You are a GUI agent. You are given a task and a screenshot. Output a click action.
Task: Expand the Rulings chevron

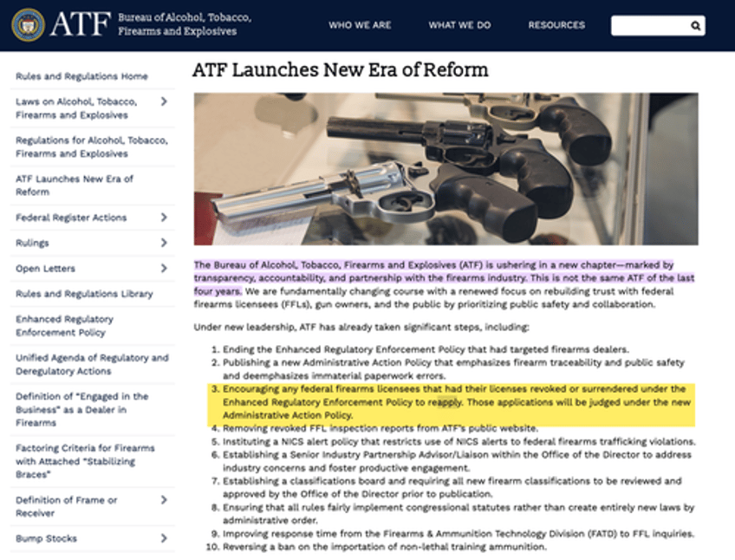(164, 243)
